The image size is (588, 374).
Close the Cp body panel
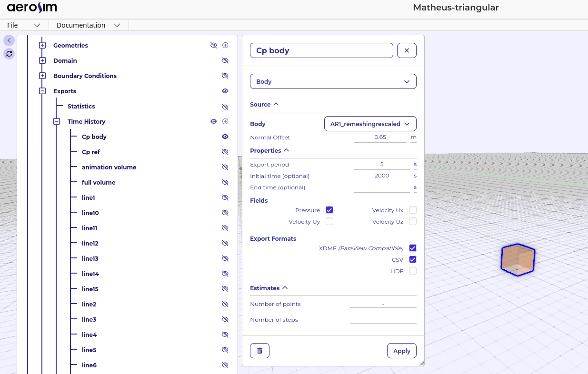coord(407,50)
